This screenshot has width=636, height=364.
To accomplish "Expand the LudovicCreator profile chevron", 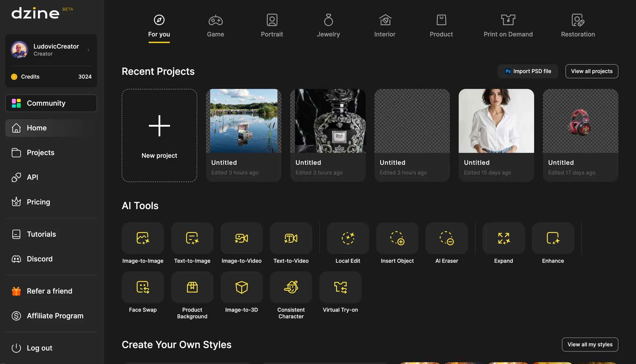I will point(89,50).
